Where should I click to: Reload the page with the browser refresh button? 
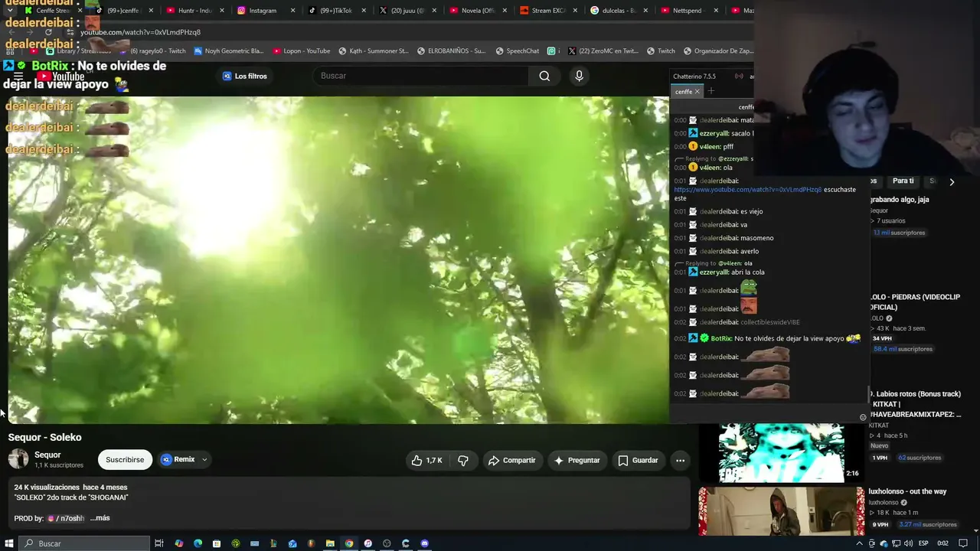point(48,32)
